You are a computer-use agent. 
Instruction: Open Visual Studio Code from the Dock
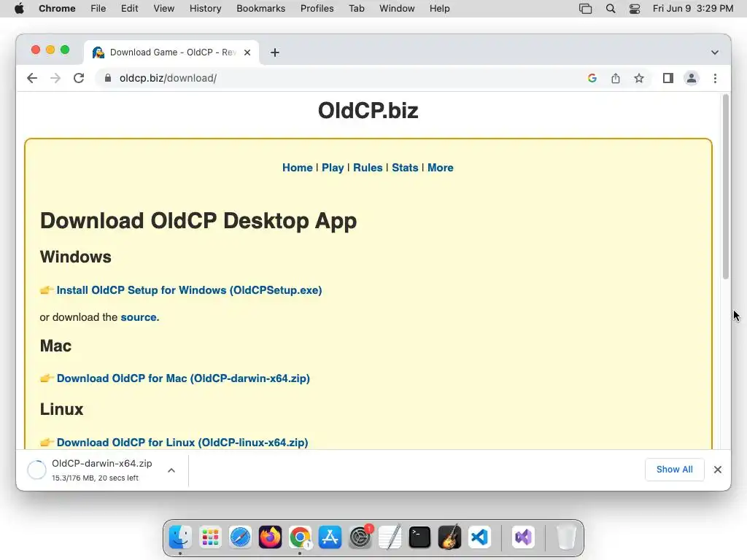click(480, 537)
